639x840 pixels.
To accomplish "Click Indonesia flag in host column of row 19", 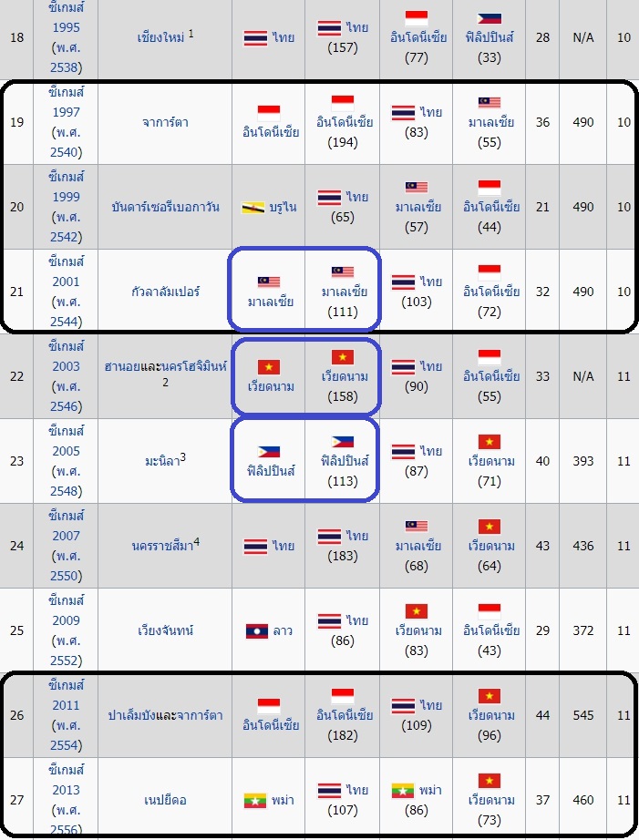I will tap(269, 113).
